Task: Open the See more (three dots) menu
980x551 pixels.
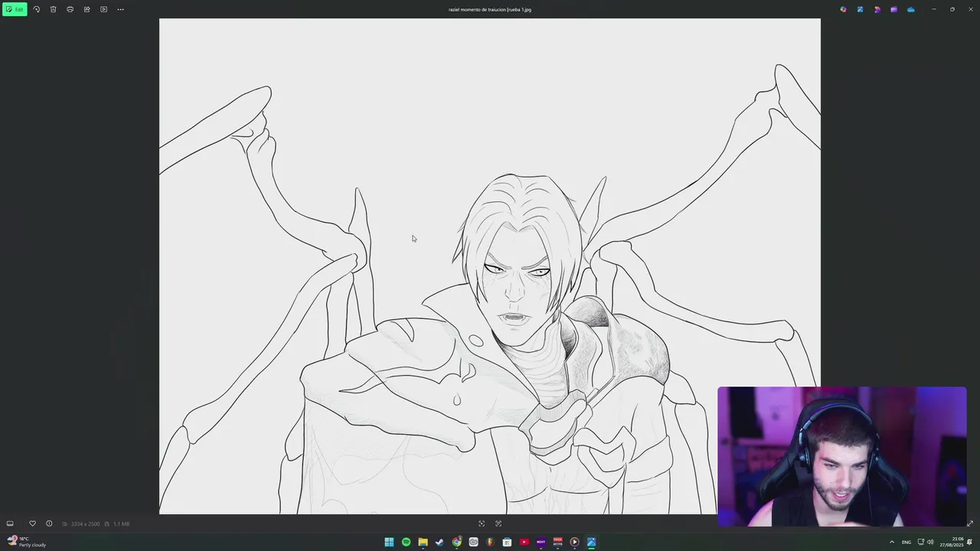Action: (120, 9)
